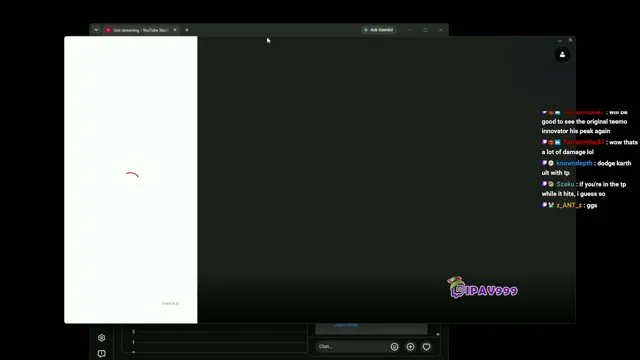Open a new browser tab with plus
This screenshot has height=360, width=640.
(x=187, y=30)
